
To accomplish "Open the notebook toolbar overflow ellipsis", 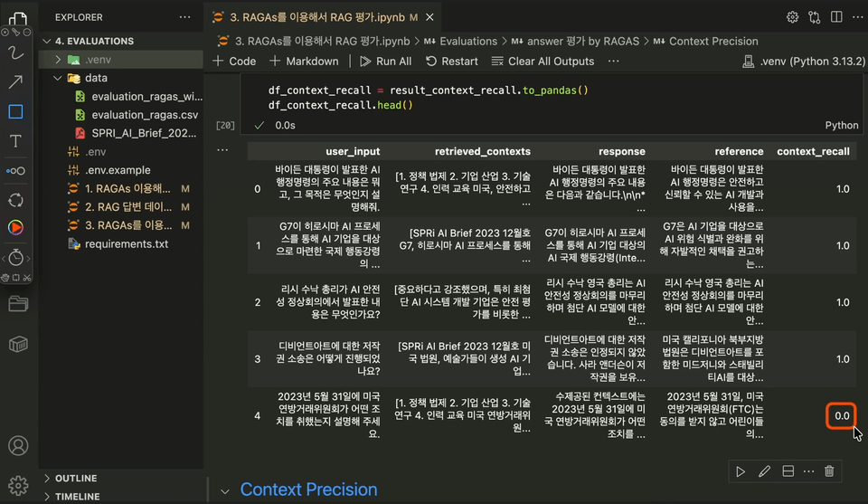I will coord(613,61).
